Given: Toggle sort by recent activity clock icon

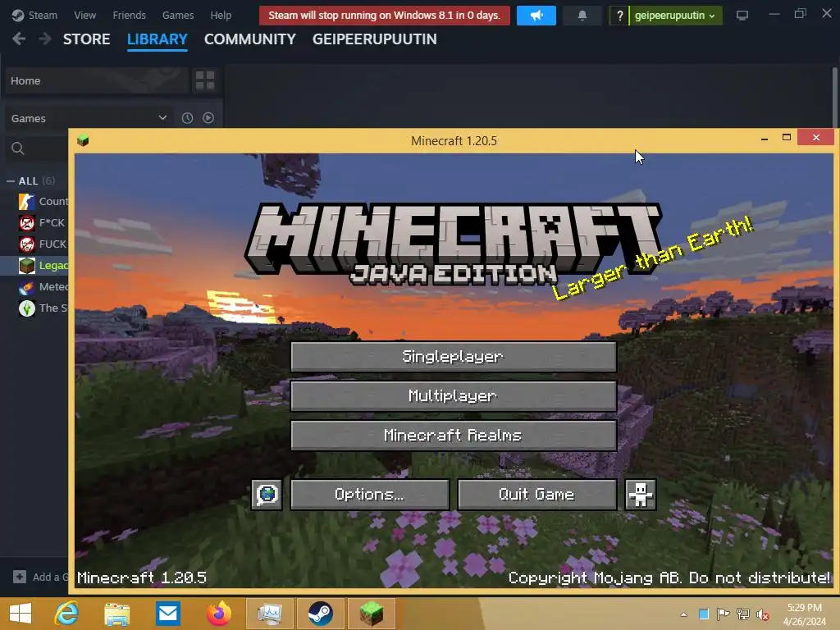Looking at the screenshot, I should 187,118.
